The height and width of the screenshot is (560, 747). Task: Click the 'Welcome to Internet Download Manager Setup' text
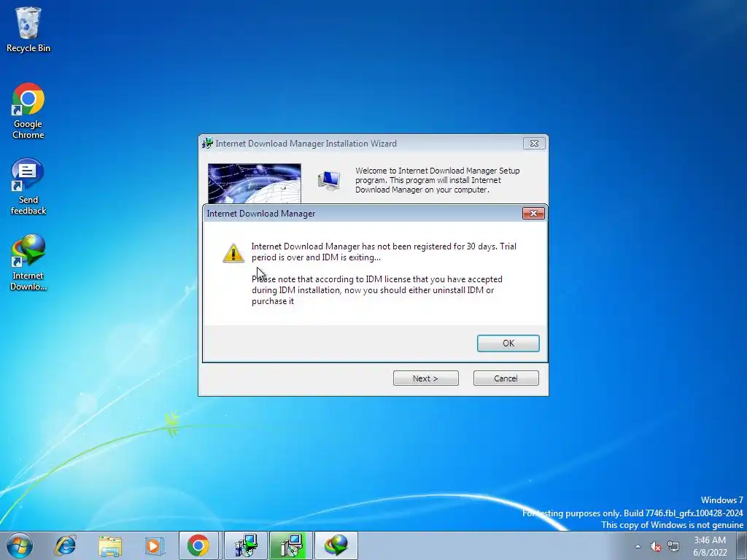(x=438, y=180)
